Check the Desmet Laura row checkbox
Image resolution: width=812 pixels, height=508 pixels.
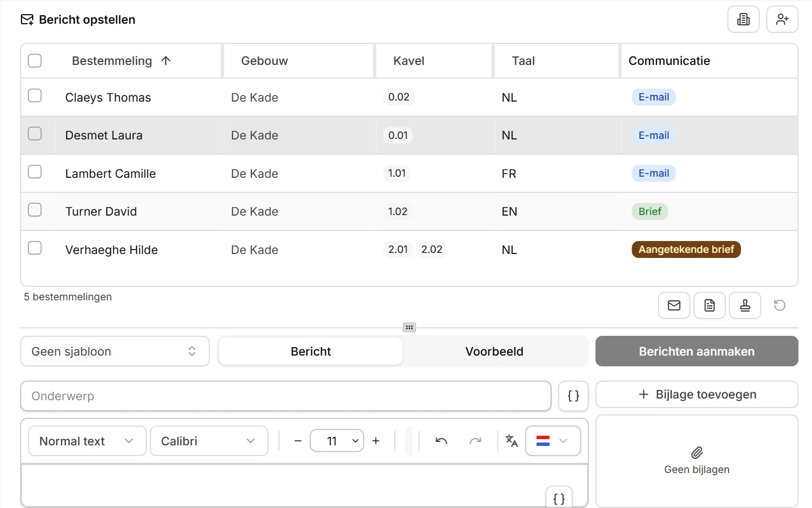point(35,133)
